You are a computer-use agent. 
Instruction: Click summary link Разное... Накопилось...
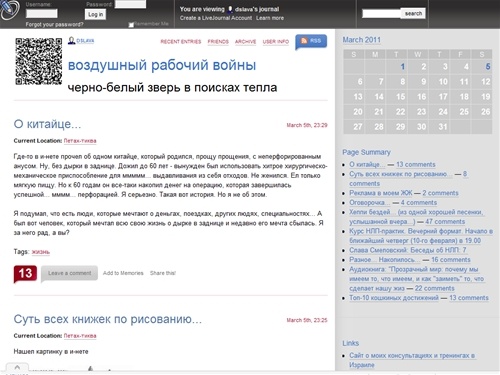coord(384,260)
